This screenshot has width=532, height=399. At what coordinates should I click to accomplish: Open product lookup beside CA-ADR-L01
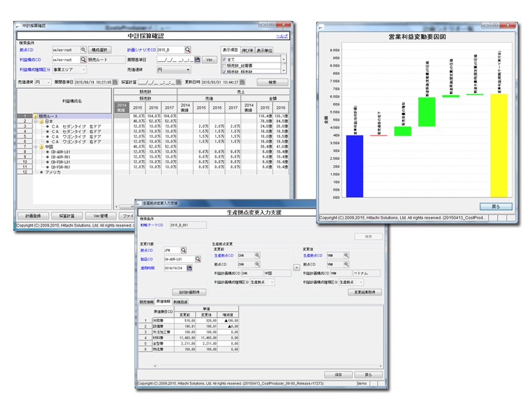pos(198,259)
